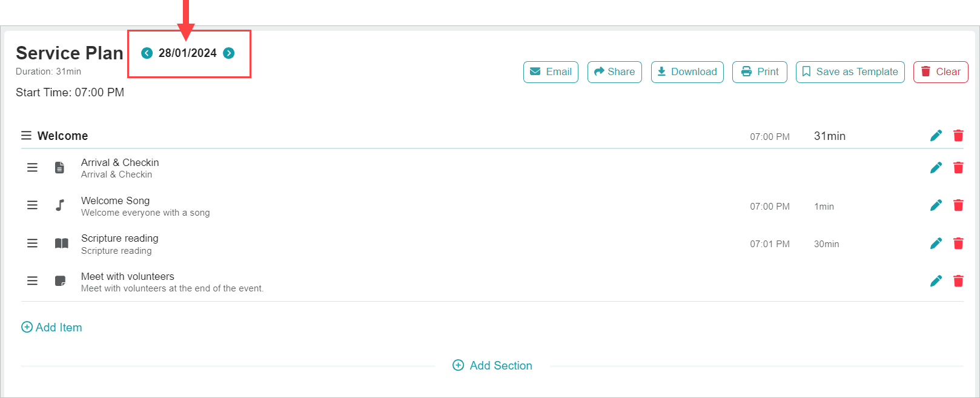Edit the Meet with volunteers item

[936, 281]
